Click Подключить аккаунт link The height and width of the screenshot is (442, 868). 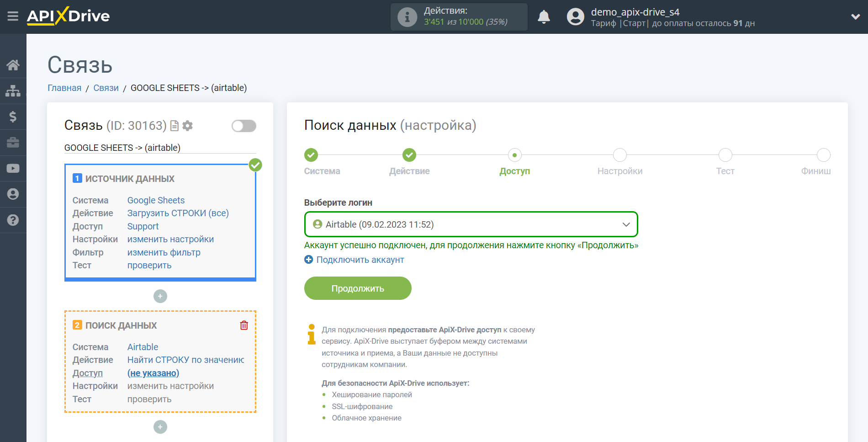click(x=354, y=260)
